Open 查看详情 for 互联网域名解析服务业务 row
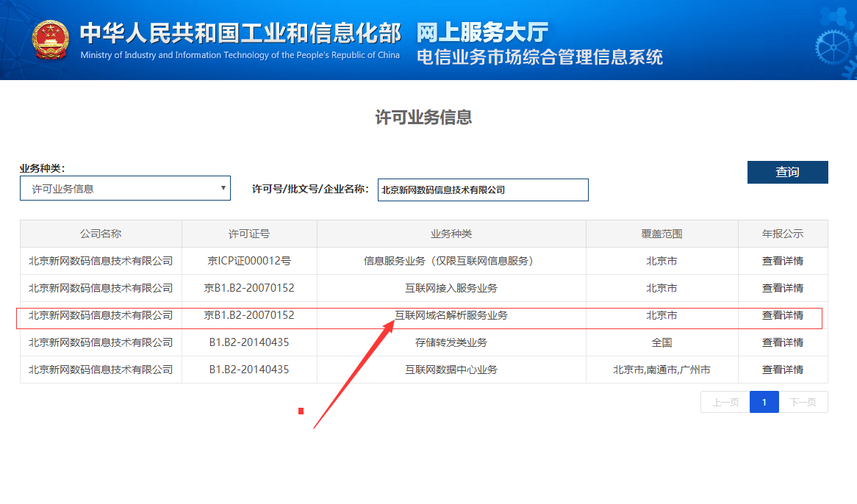The width and height of the screenshot is (857, 504). 783,316
